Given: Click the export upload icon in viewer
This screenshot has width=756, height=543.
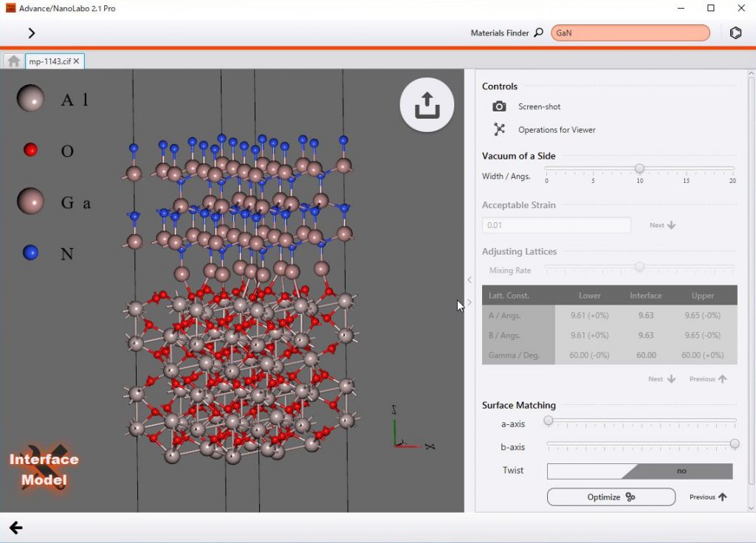Looking at the screenshot, I should pyautogui.click(x=427, y=106).
